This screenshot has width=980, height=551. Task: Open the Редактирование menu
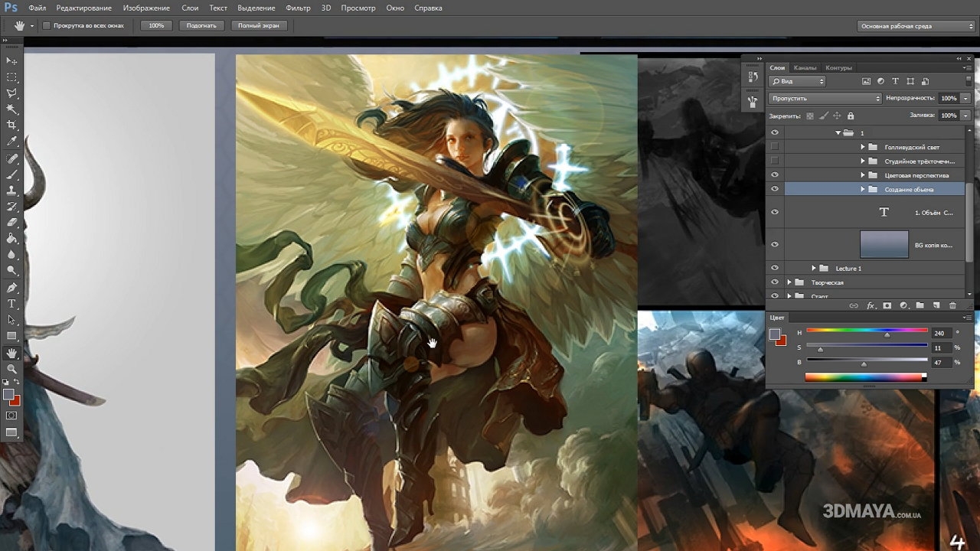pos(85,8)
